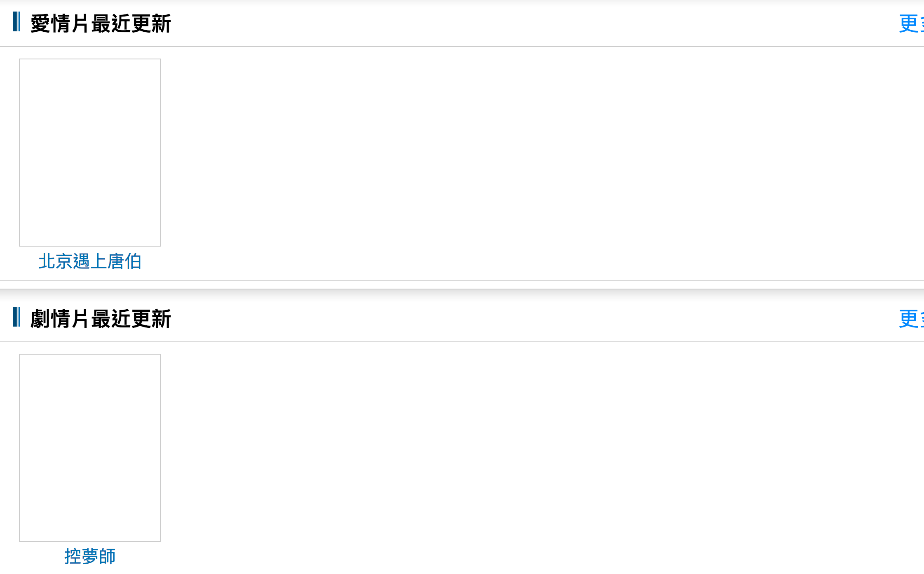The width and height of the screenshot is (924, 574).
Task: Click the 劇情片 header text
Action: pyautogui.click(x=60, y=319)
